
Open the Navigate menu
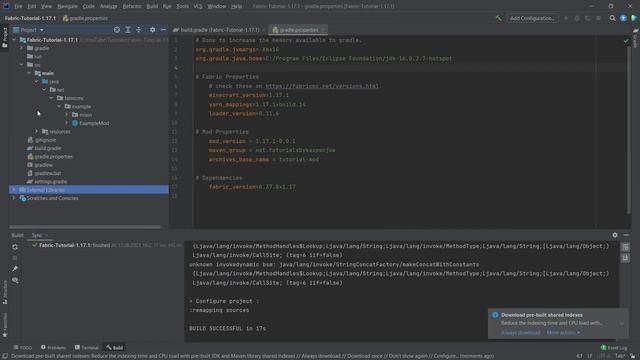[x=67, y=6]
